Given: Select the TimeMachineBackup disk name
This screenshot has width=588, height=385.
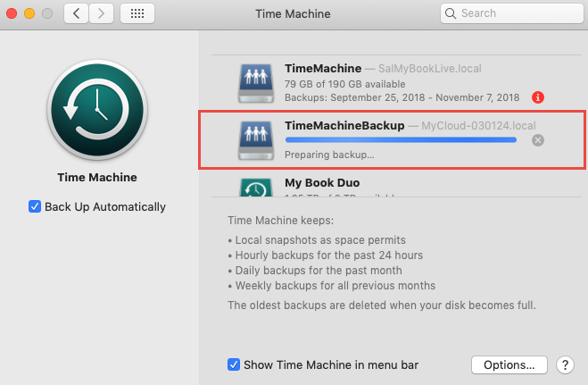Looking at the screenshot, I should pos(344,125).
